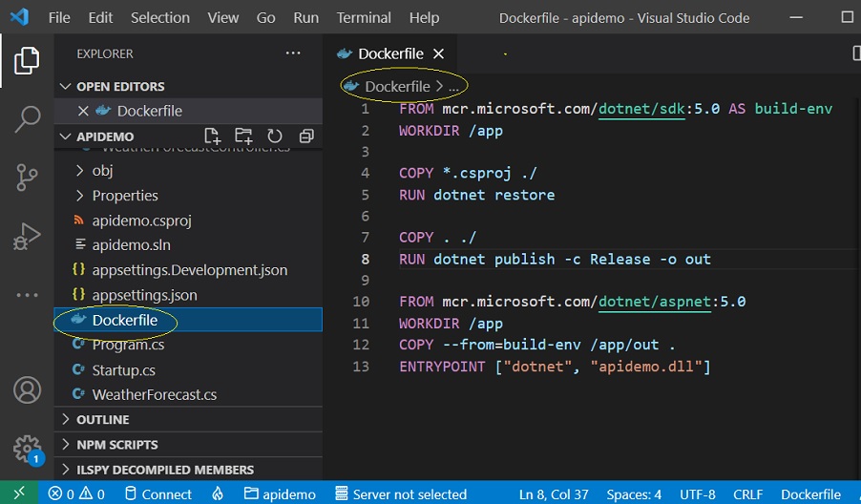Open errors and warnings in status bar
Image resolution: width=861 pixels, height=504 pixels.
point(75,494)
